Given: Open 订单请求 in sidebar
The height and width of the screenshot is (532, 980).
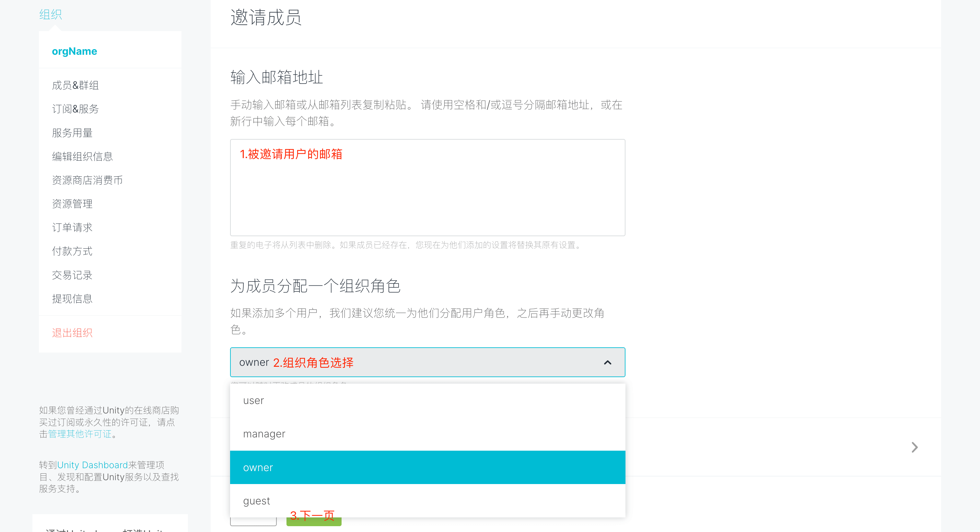Looking at the screenshot, I should coord(72,227).
